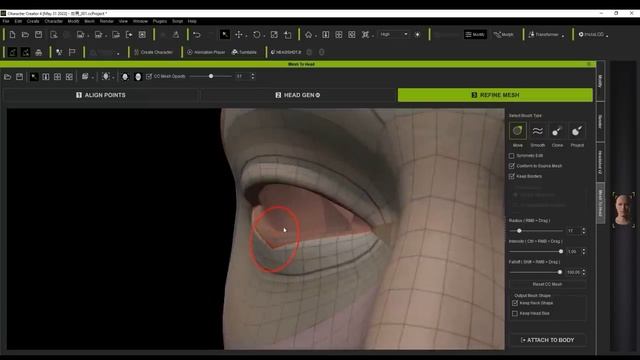640x360 pixels.
Task: Open the Help menu
Action: pos(192,21)
